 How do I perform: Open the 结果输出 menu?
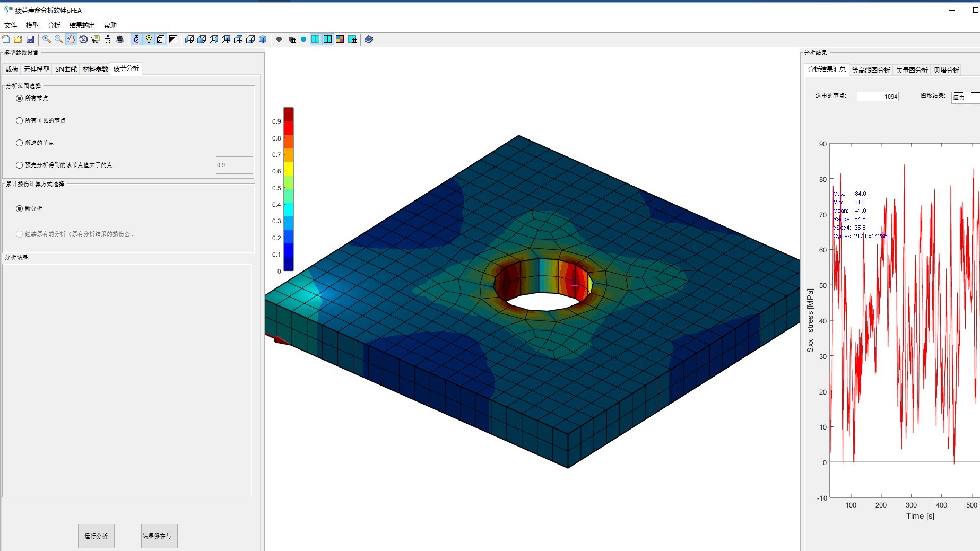82,25
